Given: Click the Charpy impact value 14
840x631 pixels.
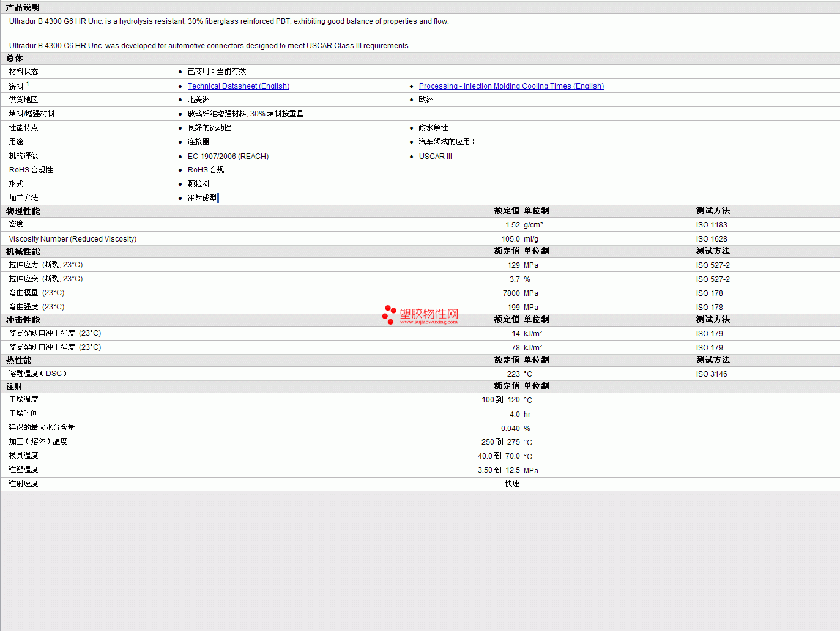Looking at the screenshot, I should pos(516,334).
